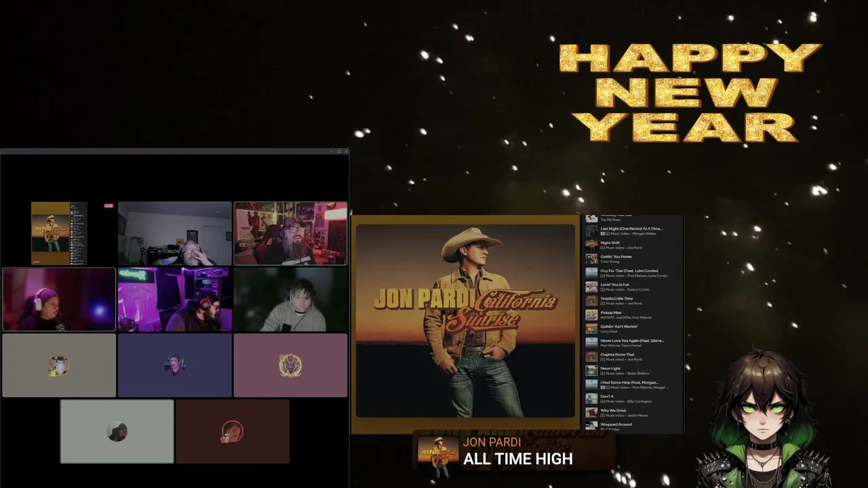Click 'Music video • Easton Corbin' subtitle
This screenshot has height=488, width=868.
click(627, 289)
